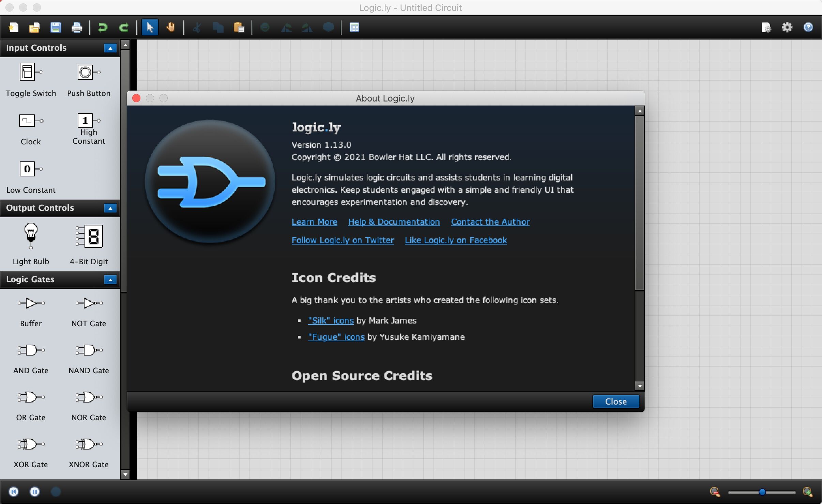822x504 pixels.
Task: Select the NAND Gate
Action: (89, 359)
